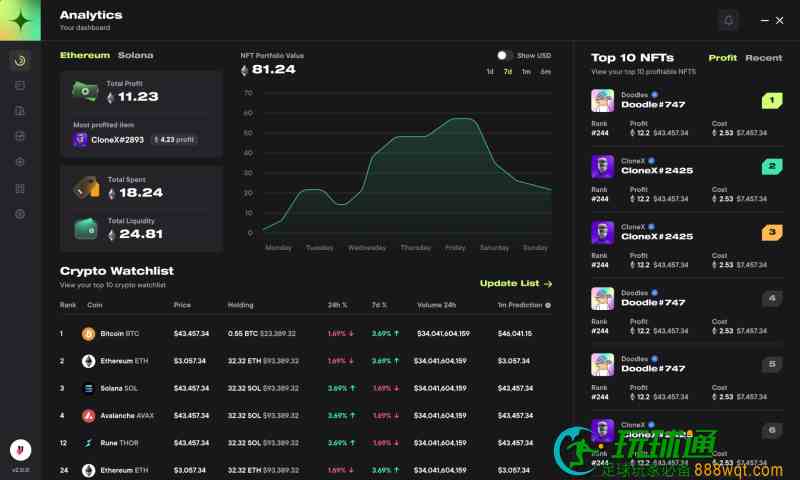The image size is (800, 480).
Task: Click the Volume 24h column header
Action: click(436, 305)
